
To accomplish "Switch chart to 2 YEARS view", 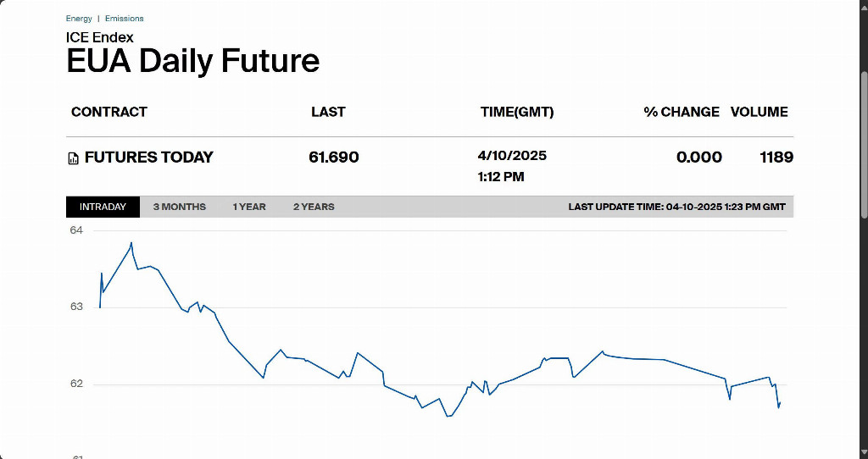I will tap(314, 207).
